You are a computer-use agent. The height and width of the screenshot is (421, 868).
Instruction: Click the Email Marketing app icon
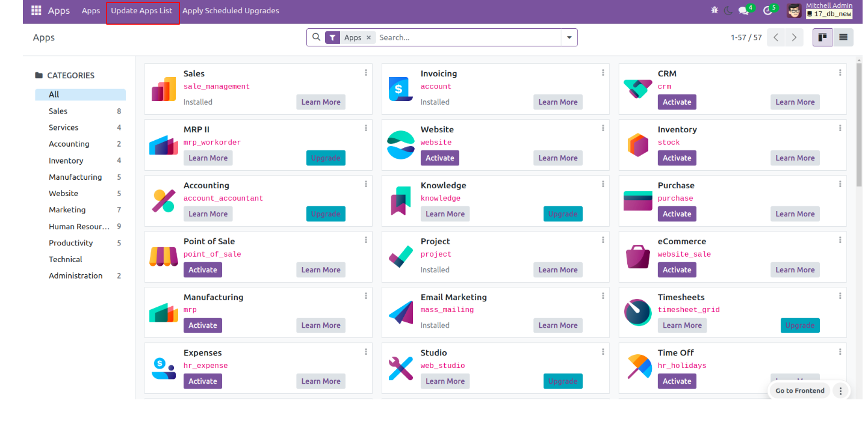click(401, 313)
